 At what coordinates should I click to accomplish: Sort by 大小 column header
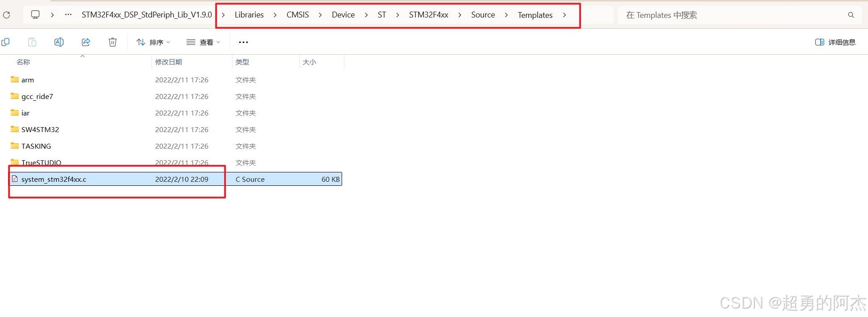[x=309, y=62]
